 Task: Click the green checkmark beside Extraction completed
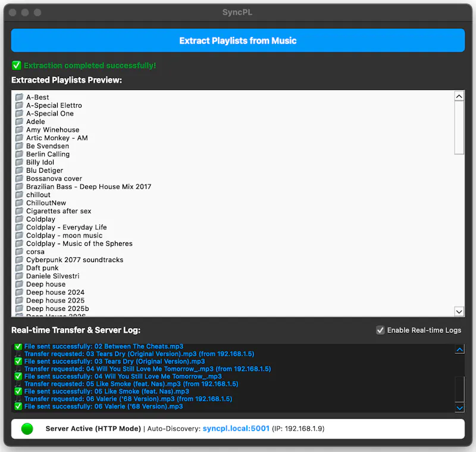[x=17, y=66]
